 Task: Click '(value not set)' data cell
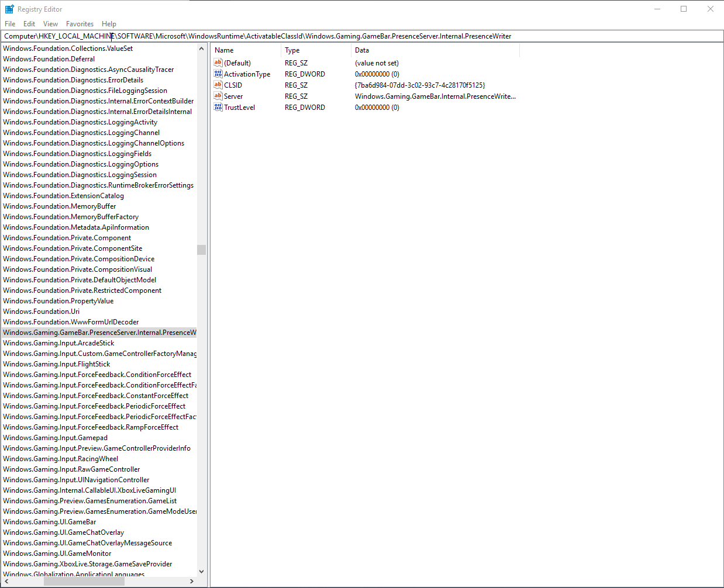[x=377, y=63]
